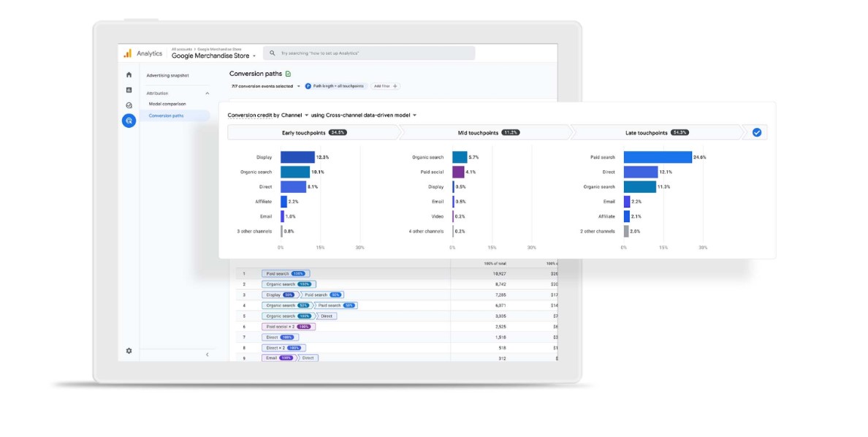Viewport: 868px width, 437px height.
Task: Open Model comparison in the sidebar
Action: (167, 104)
